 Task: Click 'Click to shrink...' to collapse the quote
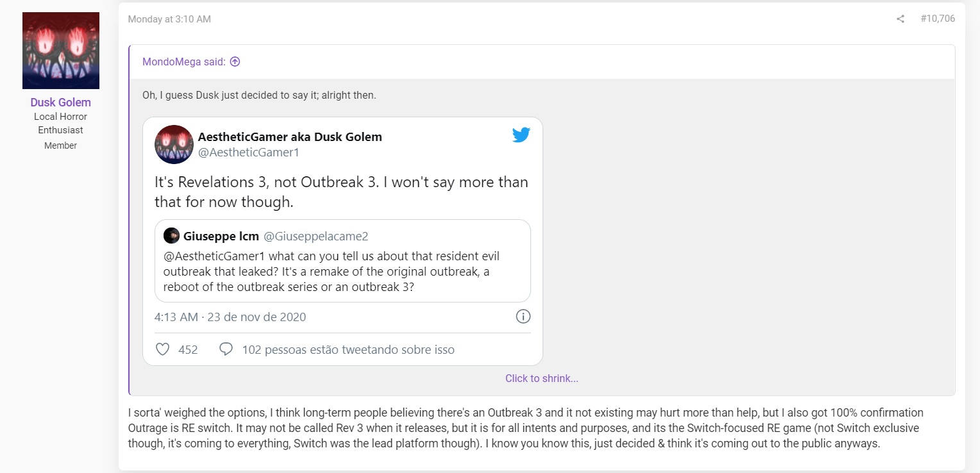[542, 378]
